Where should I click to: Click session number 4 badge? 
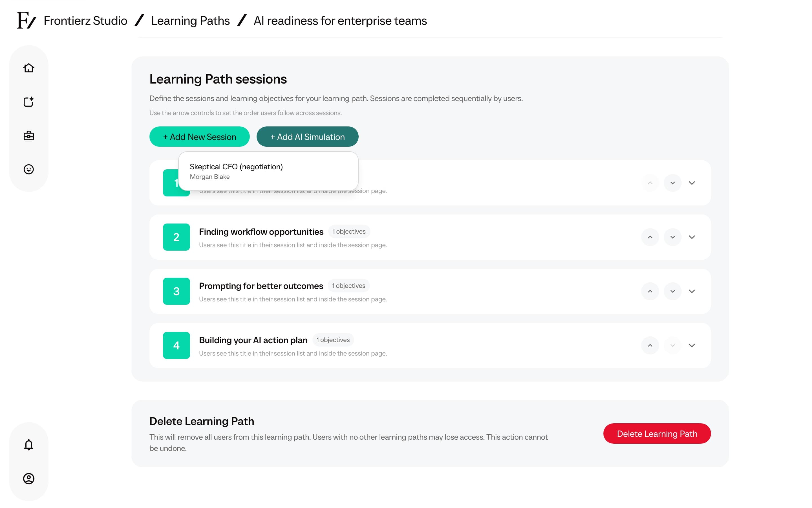click(176, 345)
